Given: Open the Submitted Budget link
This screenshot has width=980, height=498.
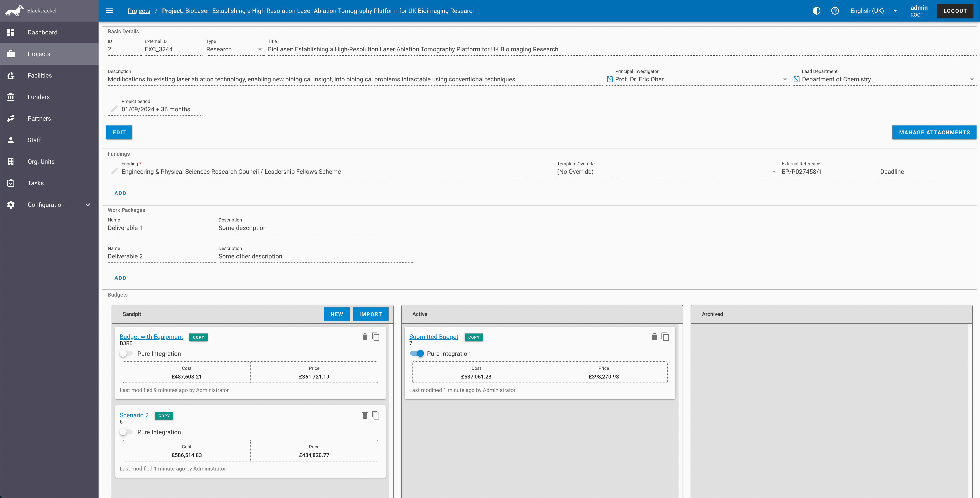Looking at the screenshot, I should coord(434,337).
